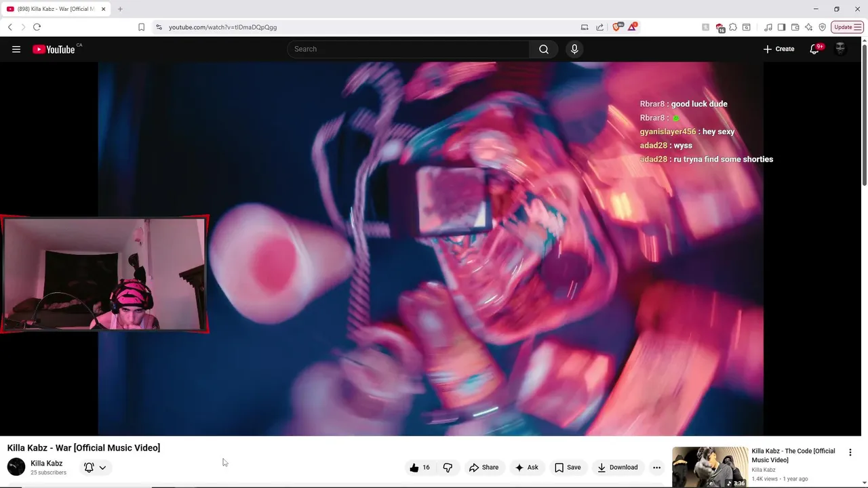Viewport: 868px width, 488px height.
Task: Click the cast/install screen icon in address bar
Action: (585, 27)
